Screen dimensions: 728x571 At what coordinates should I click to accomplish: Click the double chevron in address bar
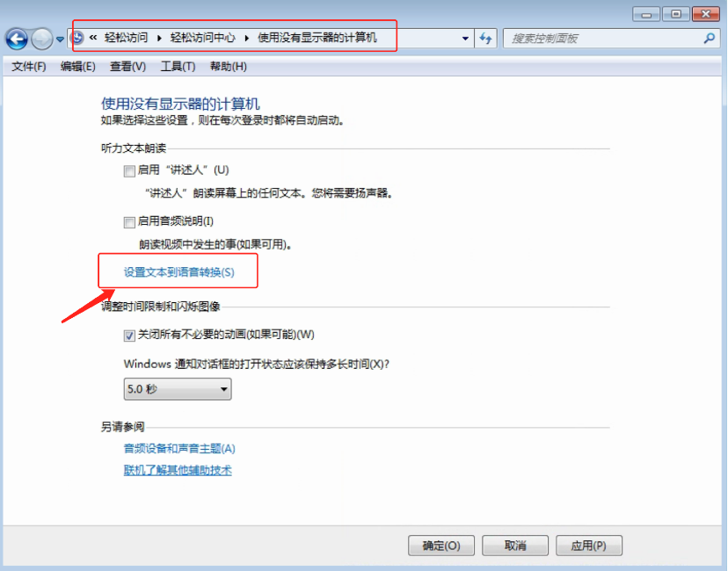click(x=93, y=38)
